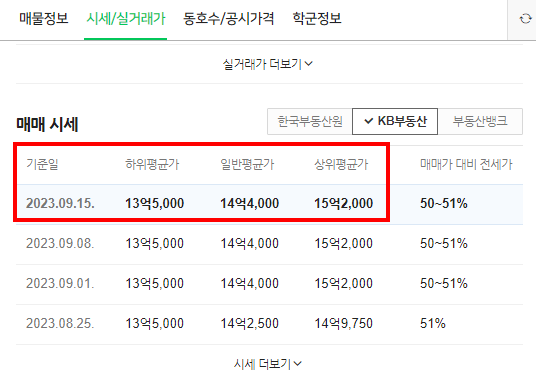Viewport: 536px width, 381px height.
Task: Select 부동산뱅크 price source
Action: [x=480, y=121]
